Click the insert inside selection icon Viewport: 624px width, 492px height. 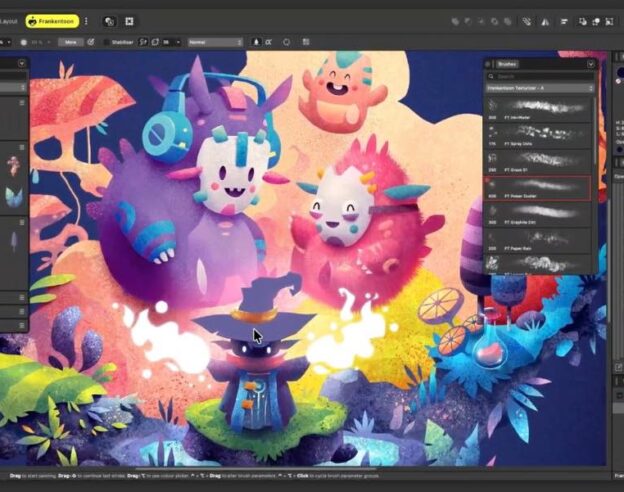609,21
